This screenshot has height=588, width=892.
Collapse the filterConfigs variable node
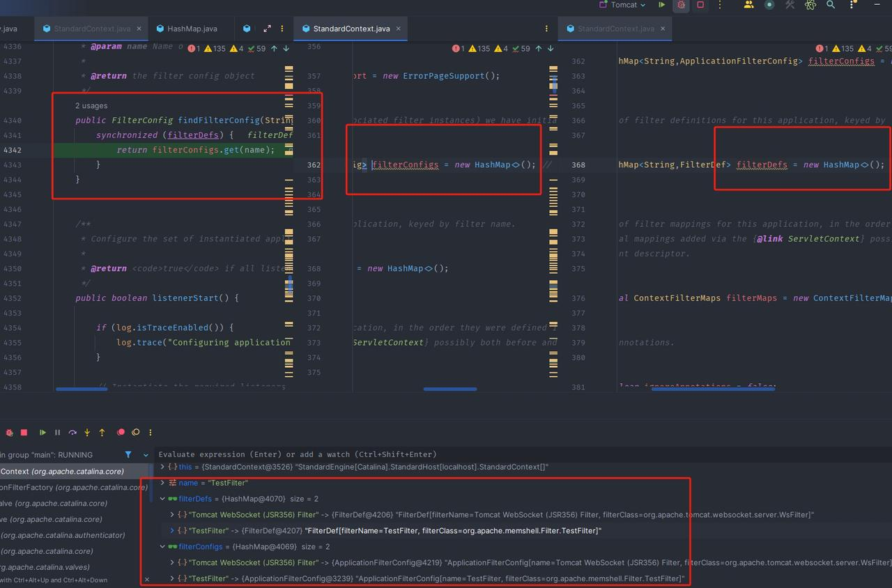coord(163,547)
